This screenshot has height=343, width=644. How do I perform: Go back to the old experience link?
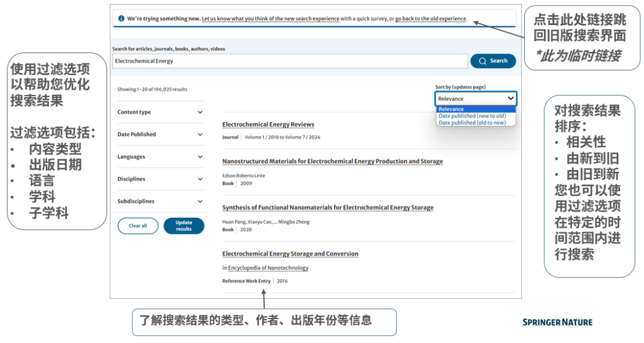click(x=431, y=18)
